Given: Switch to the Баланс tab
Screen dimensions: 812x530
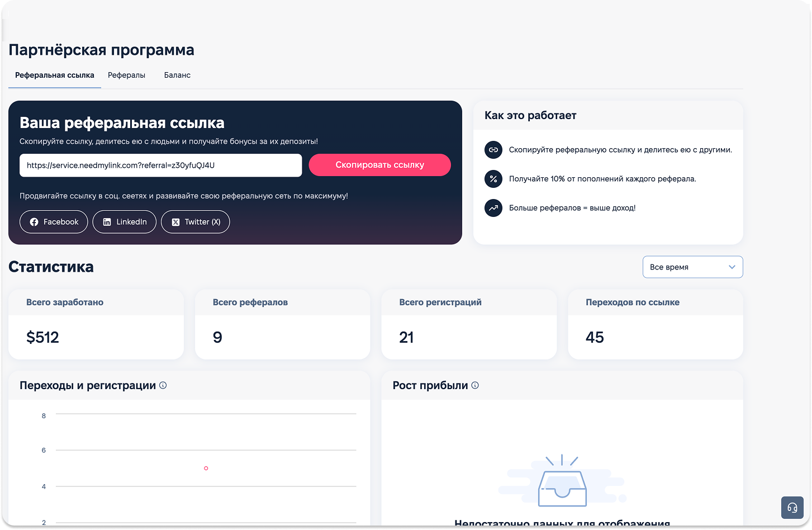Looking at the screenshot, I should 177,75.
